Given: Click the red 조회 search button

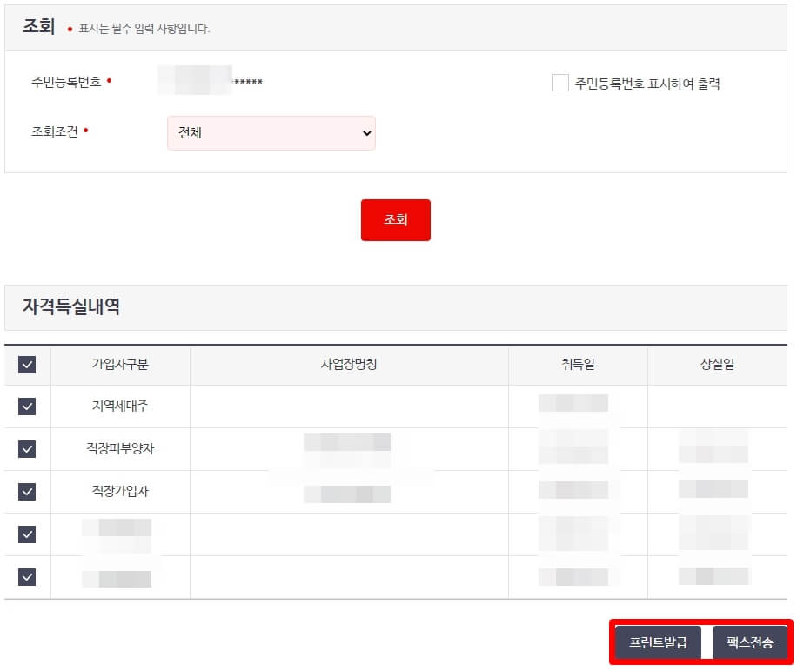Looking at the screenshot, I should [x=395, y=220].
